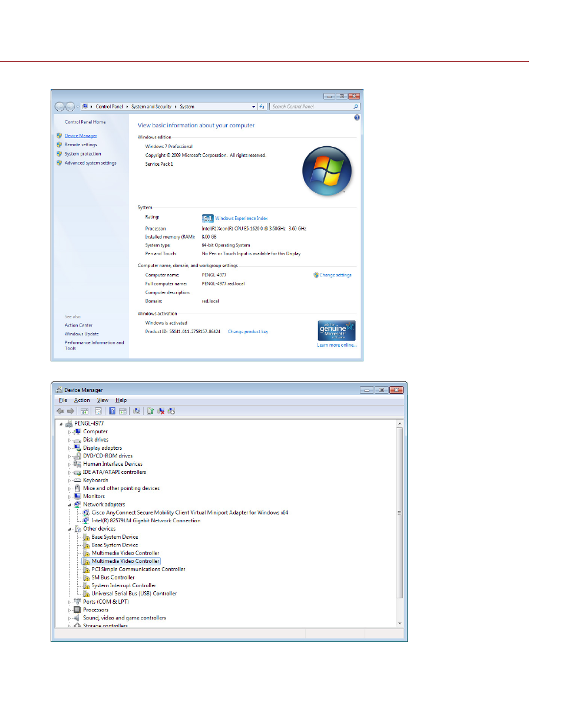Collapse the Other devices node
The image size is (562, 728).
[x=69, y=529]
